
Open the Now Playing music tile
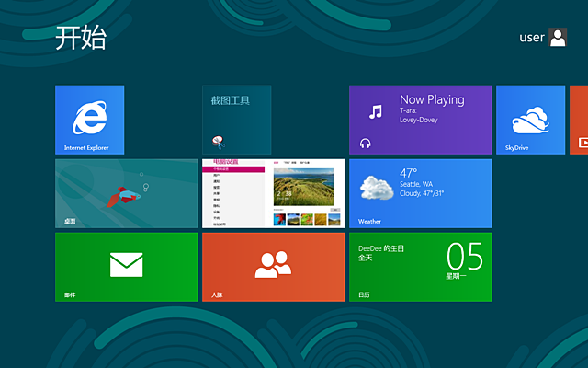[x=421, y=120]
